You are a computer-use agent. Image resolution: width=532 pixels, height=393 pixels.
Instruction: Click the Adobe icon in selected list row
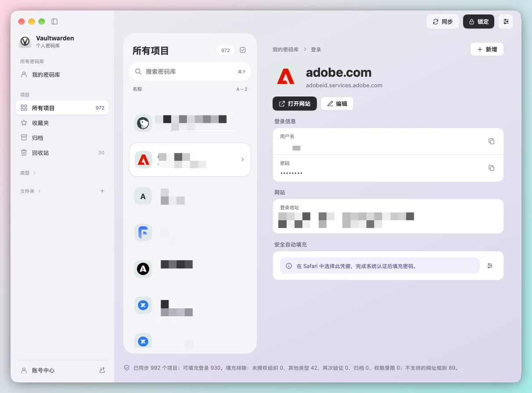coord(143,160)
